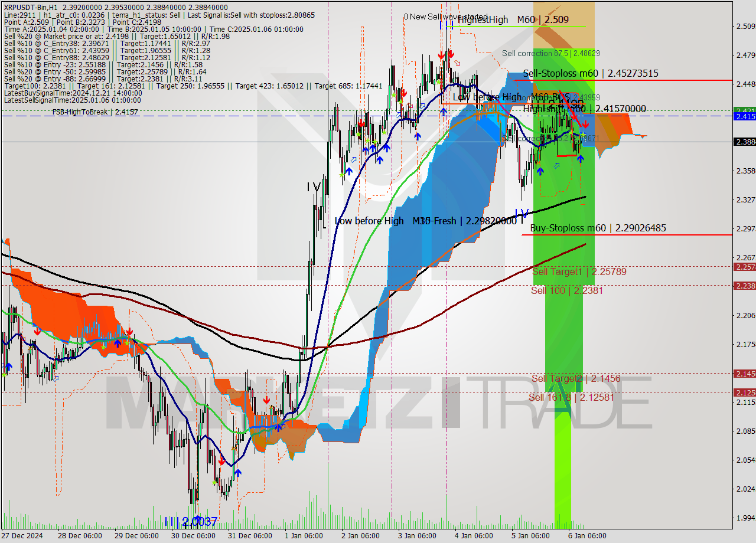Click the Sell 161.8 2.12581 label
The width and height of the screenshot is (756, 543).
click(x=571, y=397)
